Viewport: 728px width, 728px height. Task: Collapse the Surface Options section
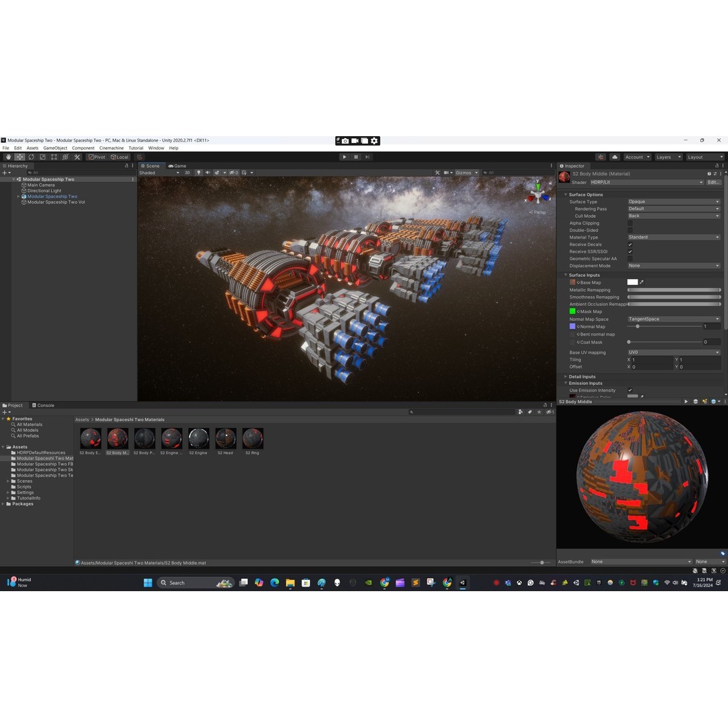click(x=566, y=195)
